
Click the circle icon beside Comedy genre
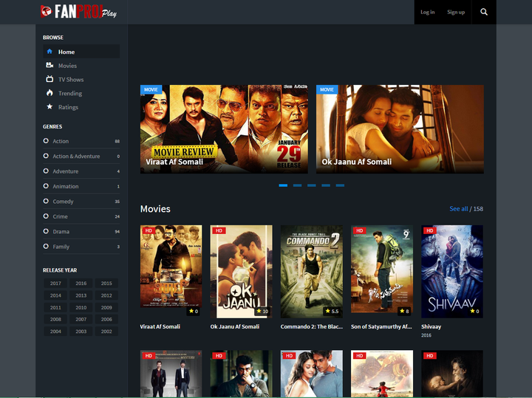click(x=46, y=201)
